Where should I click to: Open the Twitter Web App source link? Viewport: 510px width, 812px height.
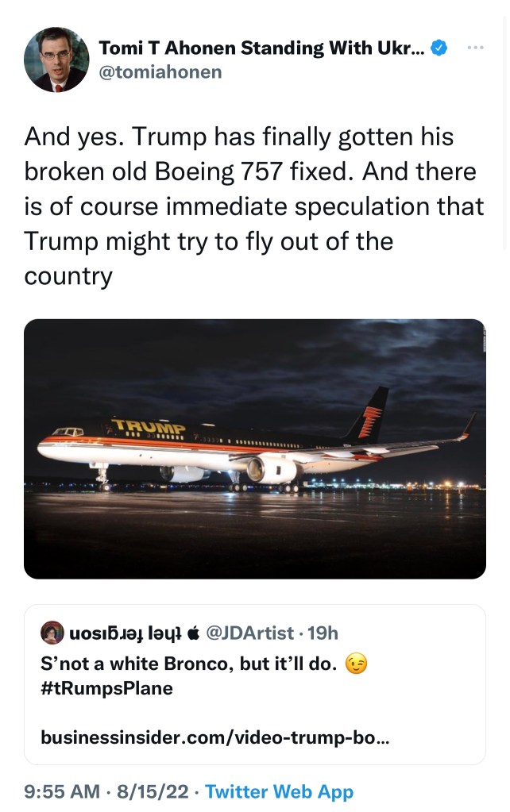(x=279, y=791)
